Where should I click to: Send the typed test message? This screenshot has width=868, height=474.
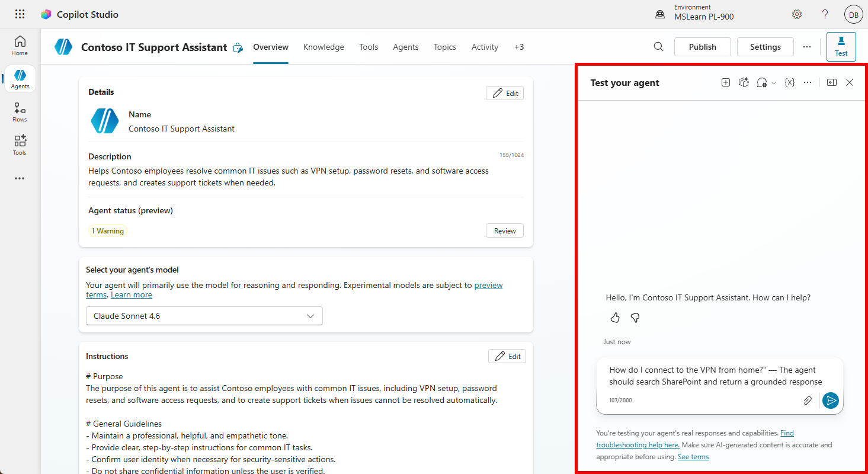point(831,401)
